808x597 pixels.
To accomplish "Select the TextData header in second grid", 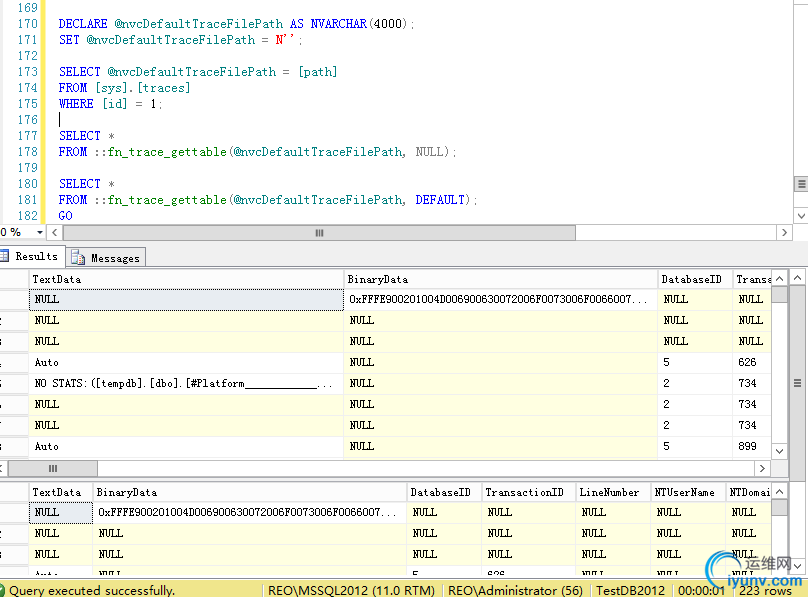I will tap(61, 492).
